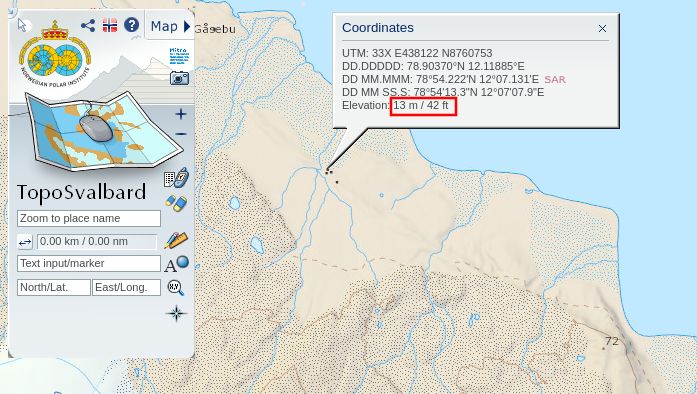Click the North/Lat. input field
697x394 pixels.
point(54,287)
